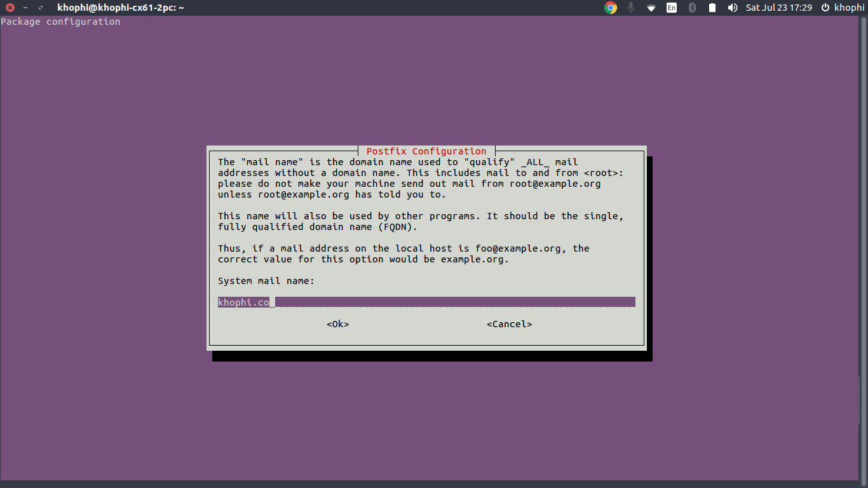Focus the System mail name input field
This screenshot has width=868, height=488.
tap(426, 302)
